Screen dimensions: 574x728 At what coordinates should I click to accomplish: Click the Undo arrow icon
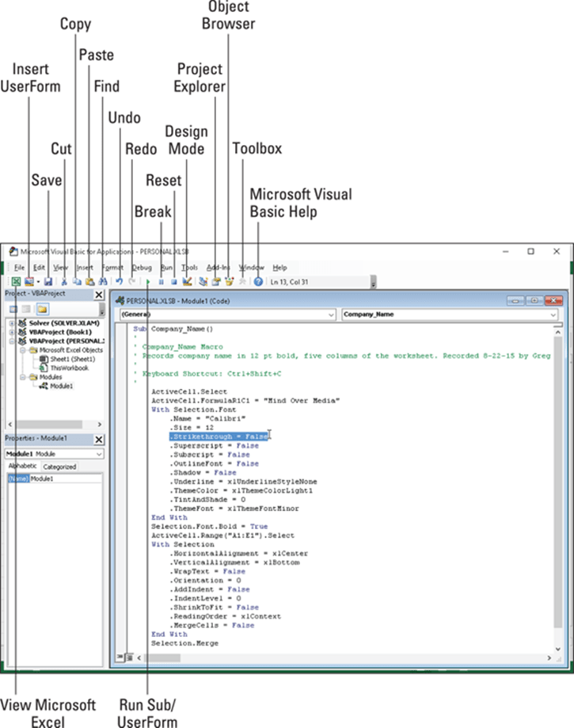click(x=120, y=281)
